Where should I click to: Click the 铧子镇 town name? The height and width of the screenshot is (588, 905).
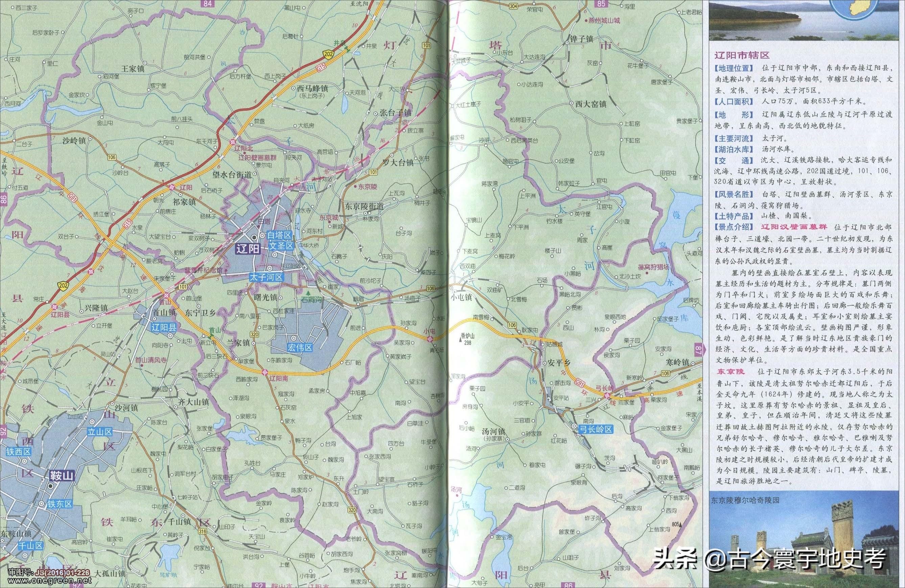pos(581,39)
